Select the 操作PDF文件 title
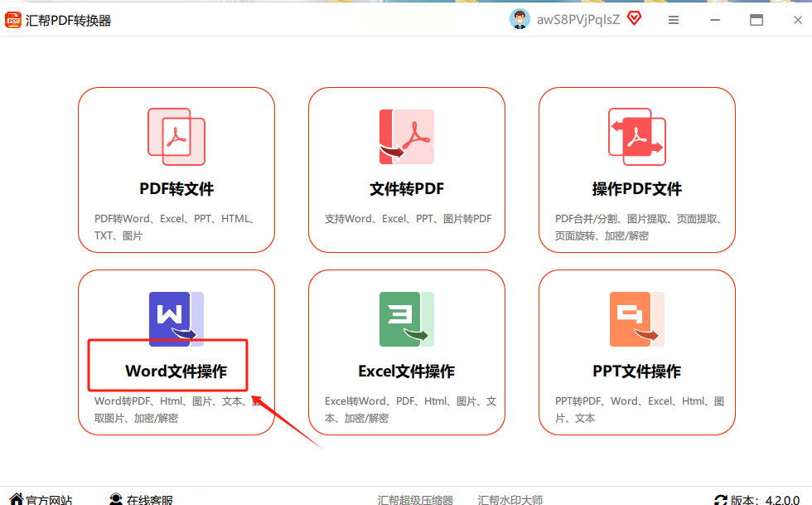The height and width of the screenshot is (505, 812). pos(637,189)
